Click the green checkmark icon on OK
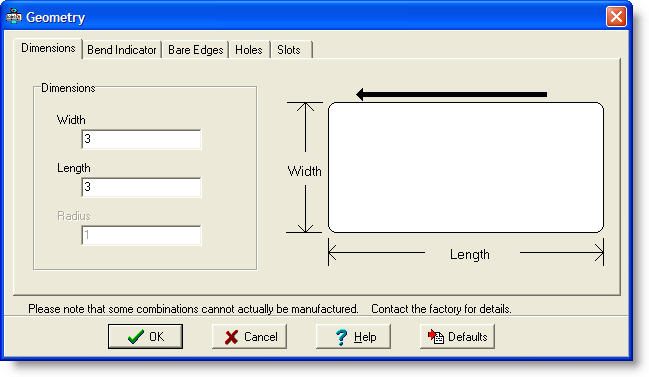The width and height of the screenshot is (649, 377). (x=136, y=336)
